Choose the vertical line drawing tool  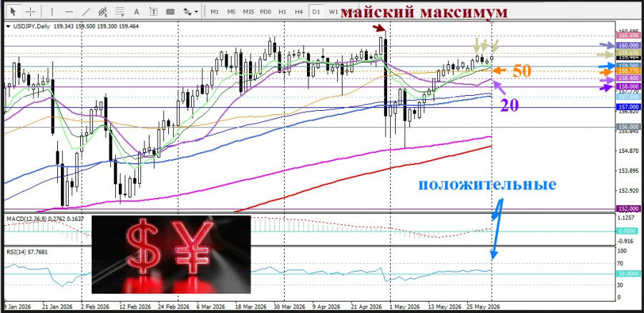(x=52, y=11)
